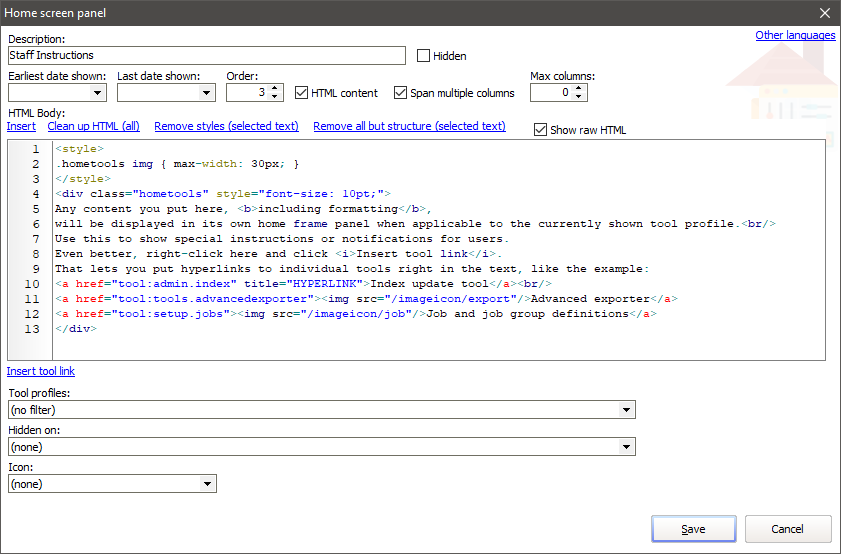Viewport: 841px width, 554px height.
Task: Click the div class="hometools" line
Action: 223,194
